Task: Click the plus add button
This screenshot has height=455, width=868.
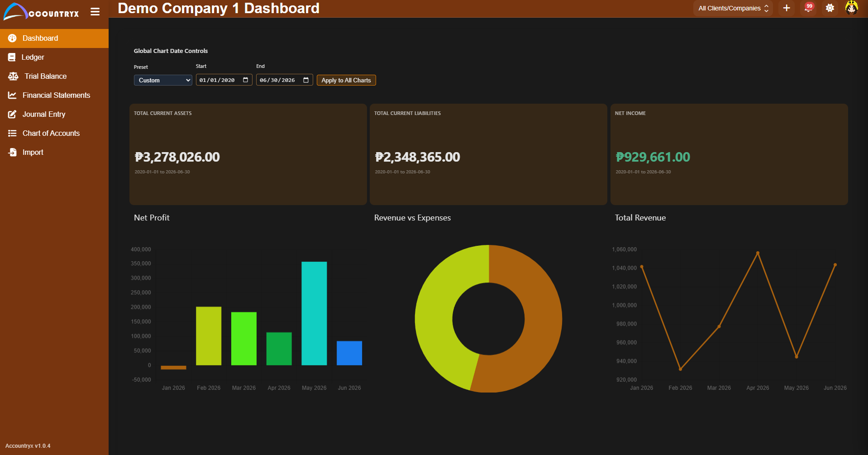Action: (x=787, y=8)
